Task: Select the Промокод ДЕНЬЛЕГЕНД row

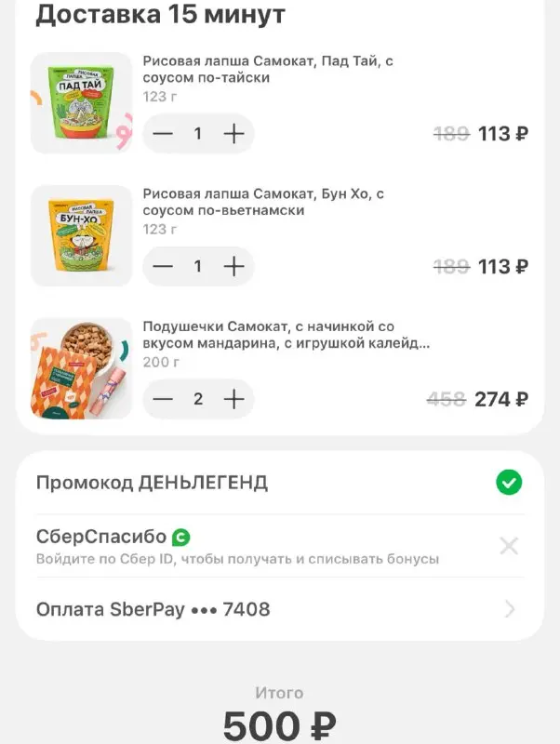Action: [280, 483]
